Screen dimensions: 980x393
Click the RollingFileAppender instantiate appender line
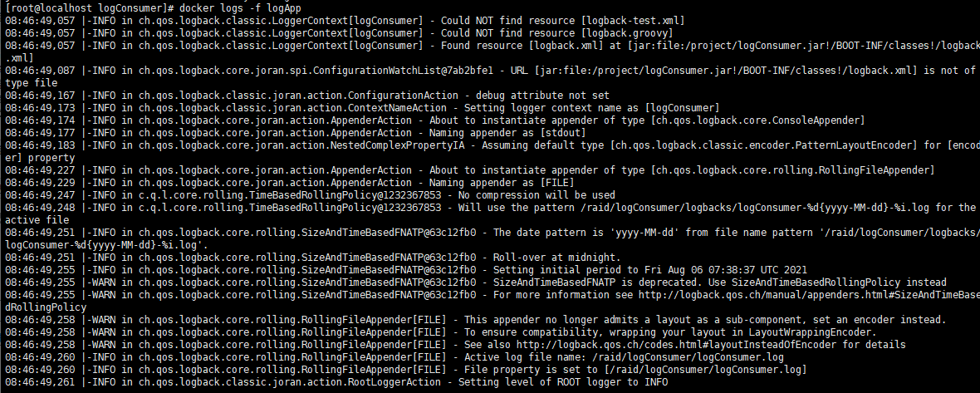point(470,170)
